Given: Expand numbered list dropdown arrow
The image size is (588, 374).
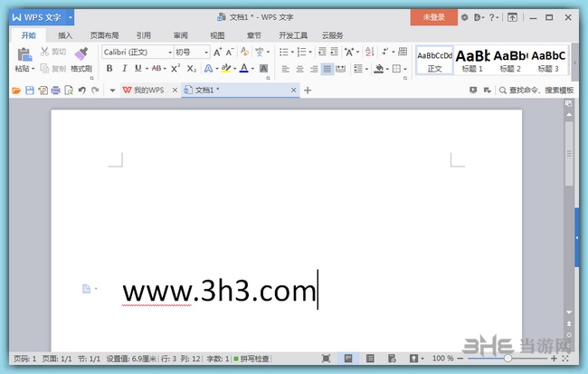Looking at the screenshot, I should 310,52.
